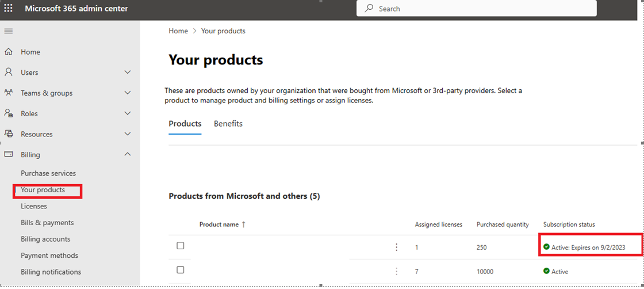
Task: Expand the Teams & groups chevron
Action: (128, 93)
